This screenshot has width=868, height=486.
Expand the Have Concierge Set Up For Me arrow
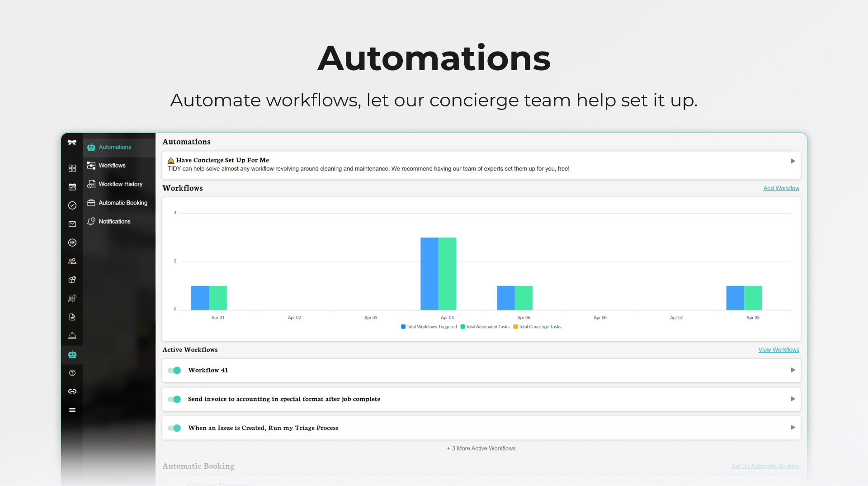click(793, 161)
